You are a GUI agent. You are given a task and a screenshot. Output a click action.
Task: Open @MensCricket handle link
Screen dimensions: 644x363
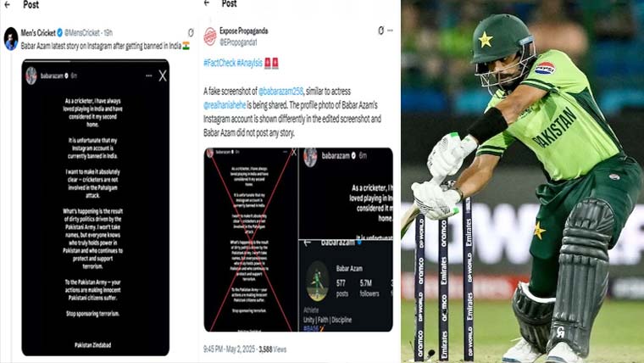coord(82,32)
